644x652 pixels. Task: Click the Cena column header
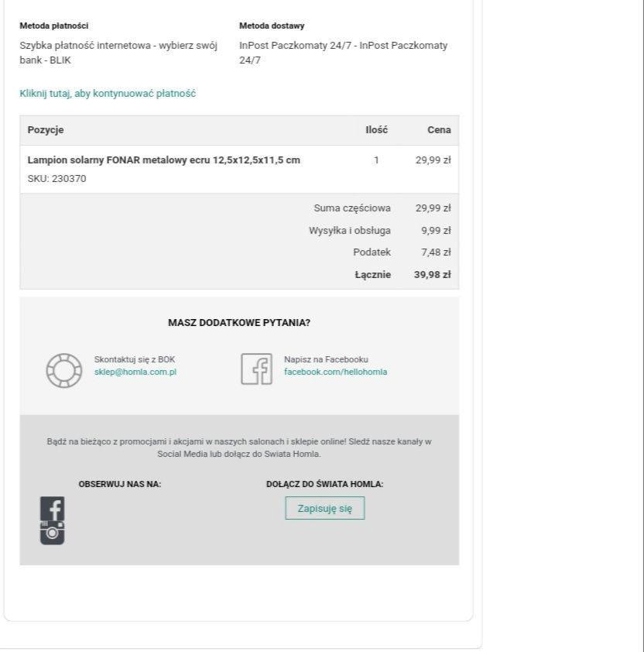coord(439,130)
